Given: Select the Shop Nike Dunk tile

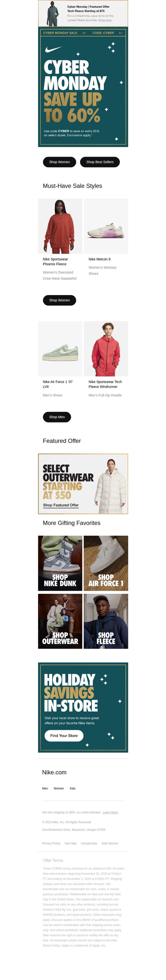Looking at the screenshot, I should click(60, 563).
